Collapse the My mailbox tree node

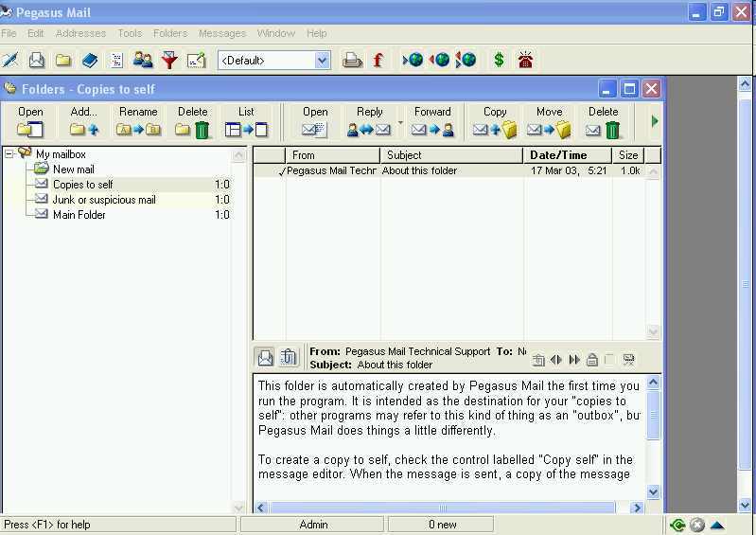[x=9, y=154]
